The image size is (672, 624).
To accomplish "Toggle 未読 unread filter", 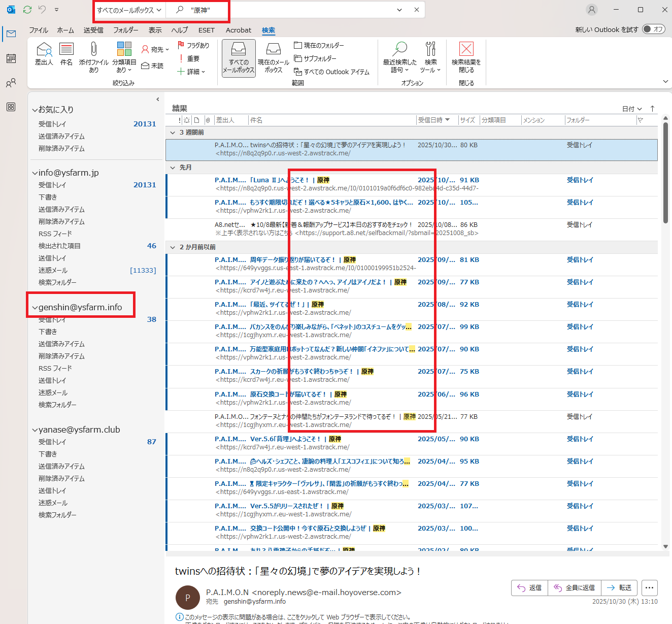I will point(152,66).
